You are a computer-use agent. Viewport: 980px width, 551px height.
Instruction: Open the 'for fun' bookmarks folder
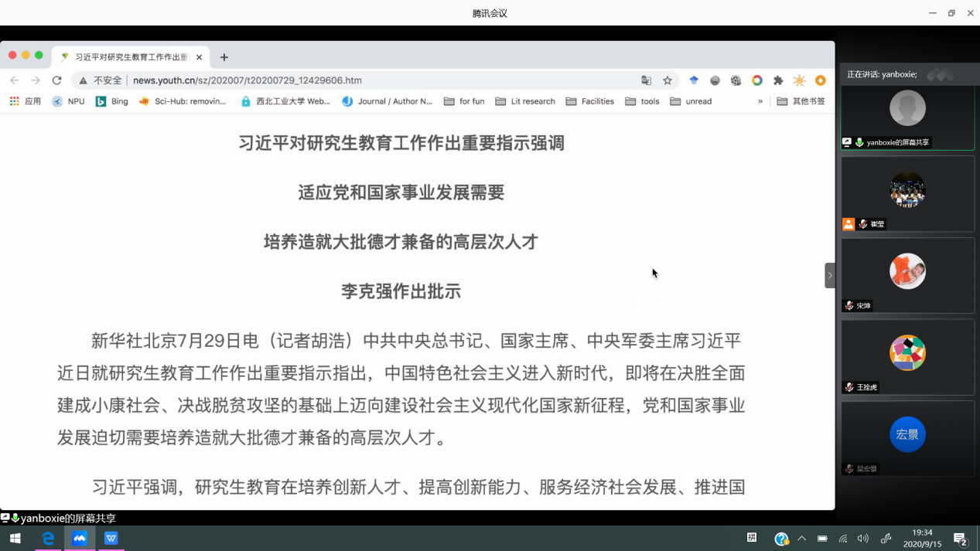[x=464, y=101]
